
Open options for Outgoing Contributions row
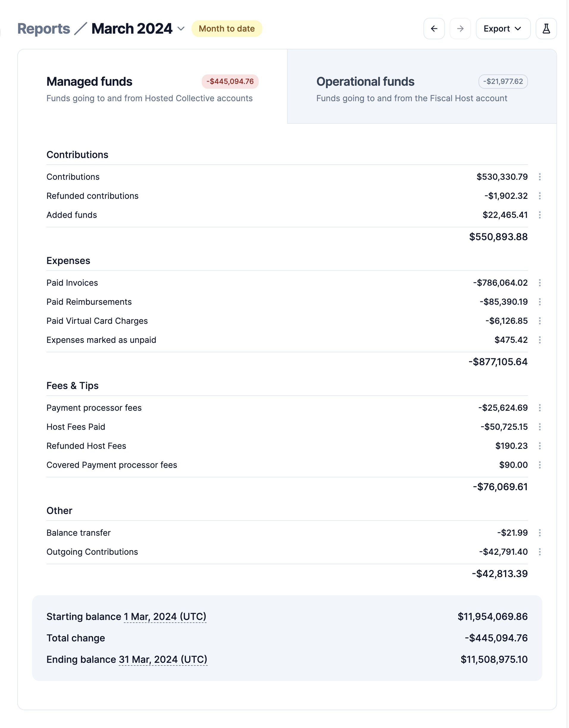pyautogui.click(x=539, y=552)
